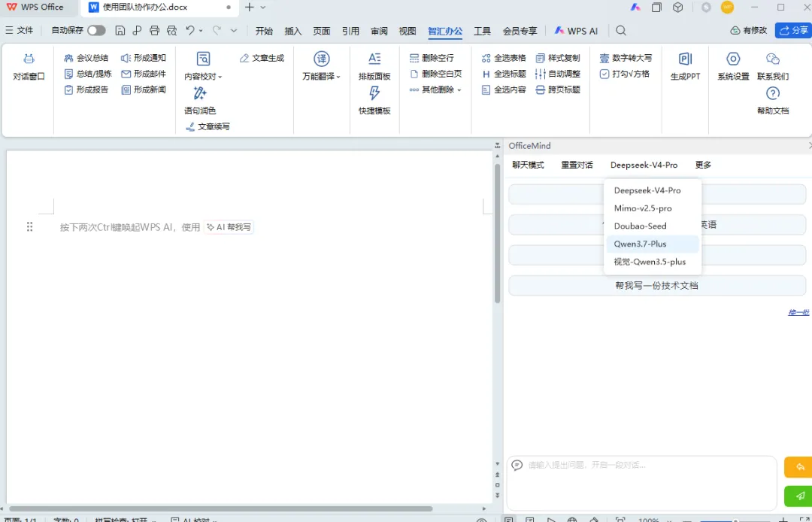Open the 文件 file menu

pyautogui.click(x=19, y=31)
